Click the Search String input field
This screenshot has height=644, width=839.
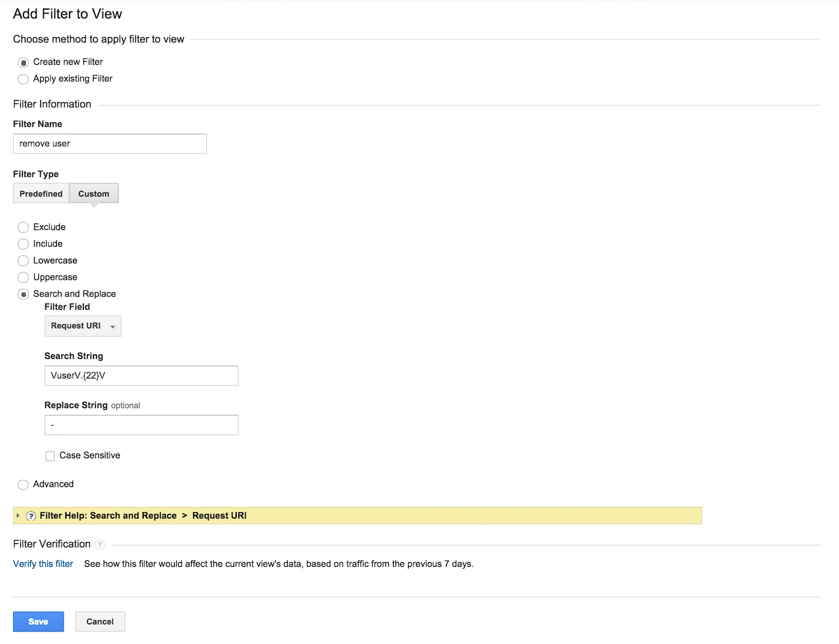[141, 376]
